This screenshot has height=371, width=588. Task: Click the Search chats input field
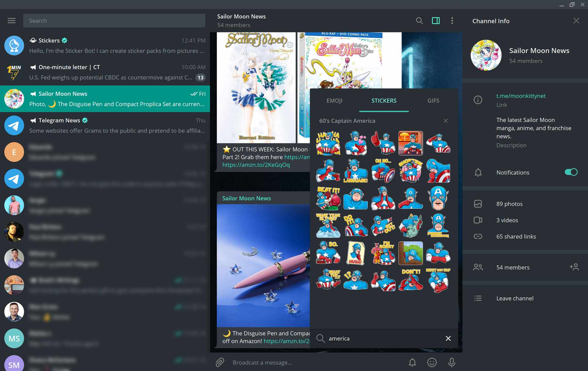(114, 20)
